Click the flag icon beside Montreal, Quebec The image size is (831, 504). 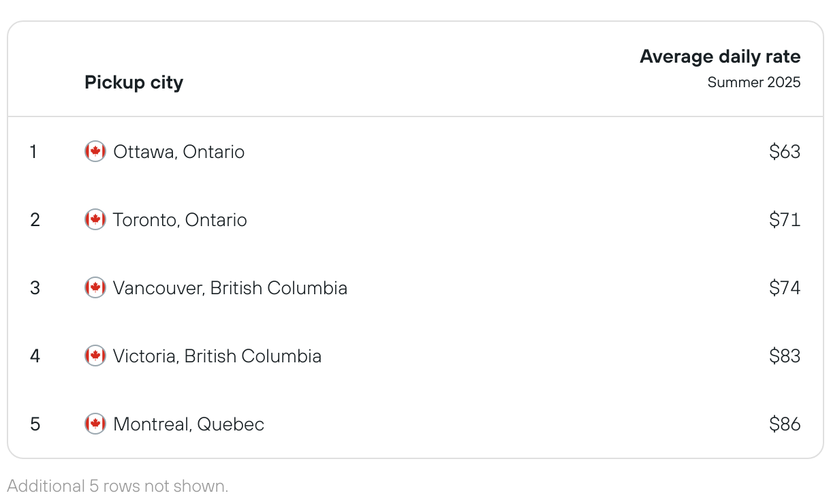pos(95,424)
